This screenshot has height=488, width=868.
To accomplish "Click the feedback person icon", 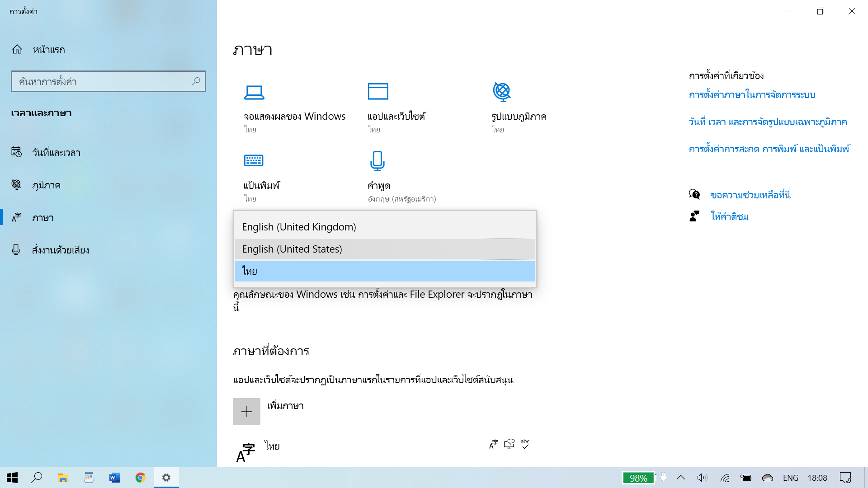I will [x=694, y=216].
